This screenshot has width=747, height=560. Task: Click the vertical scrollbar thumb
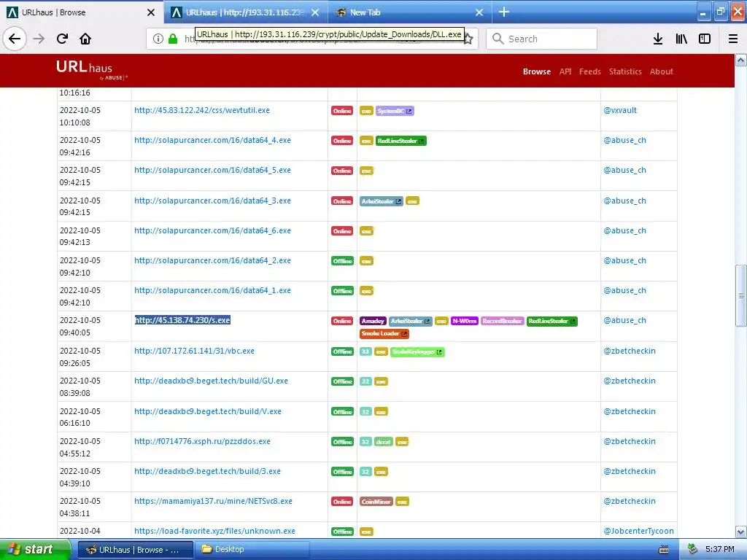[x=741, y=295]
